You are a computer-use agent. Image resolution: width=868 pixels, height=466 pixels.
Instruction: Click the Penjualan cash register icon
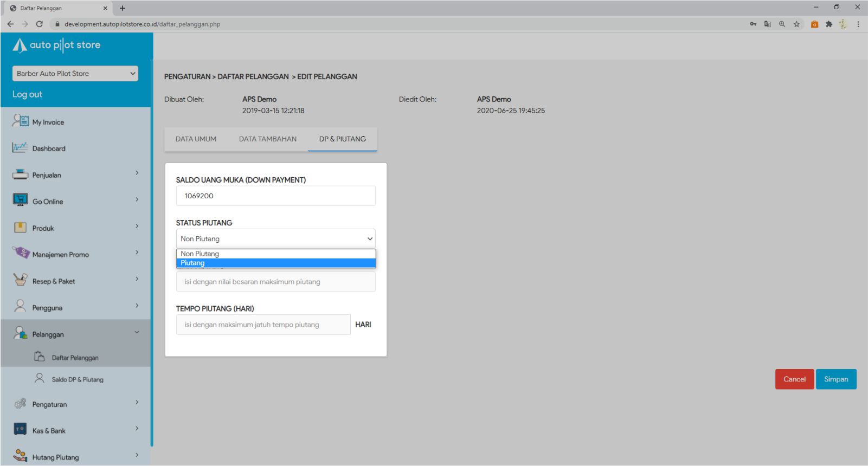(20, 174)
